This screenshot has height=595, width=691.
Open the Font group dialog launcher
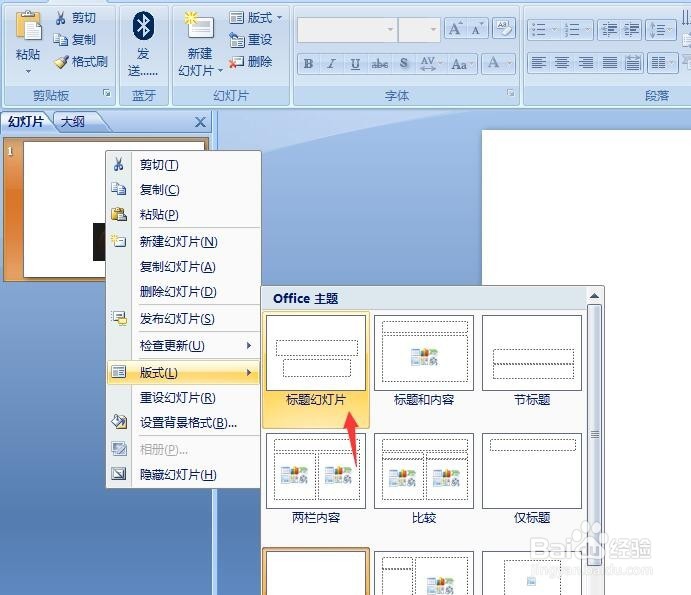point(510,93)
